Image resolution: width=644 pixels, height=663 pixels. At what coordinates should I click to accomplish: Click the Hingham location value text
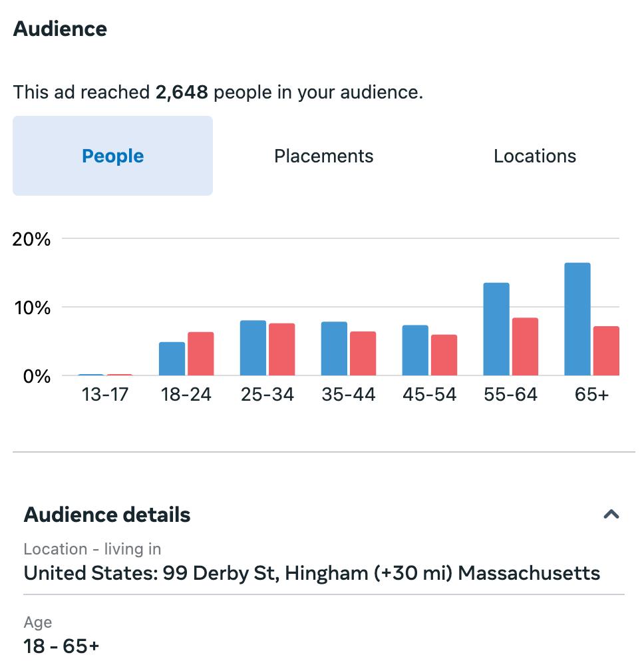(x=311, y=573)
